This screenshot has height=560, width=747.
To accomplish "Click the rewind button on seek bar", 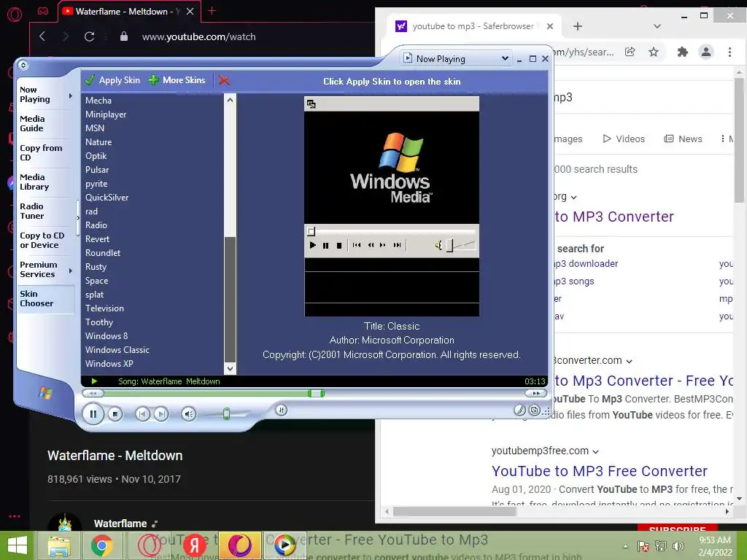I will 93,393.
